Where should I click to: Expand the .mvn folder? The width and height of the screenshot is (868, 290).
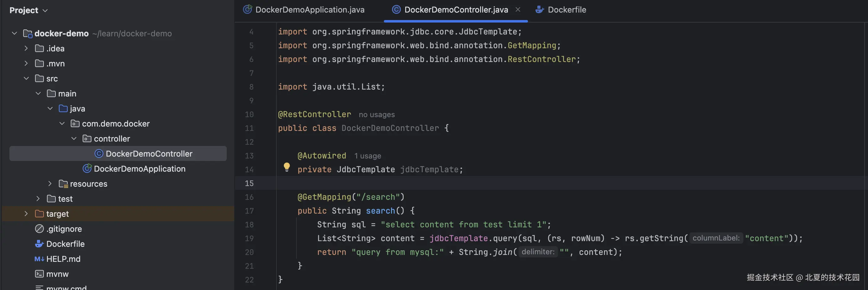(x=26, y=63)
